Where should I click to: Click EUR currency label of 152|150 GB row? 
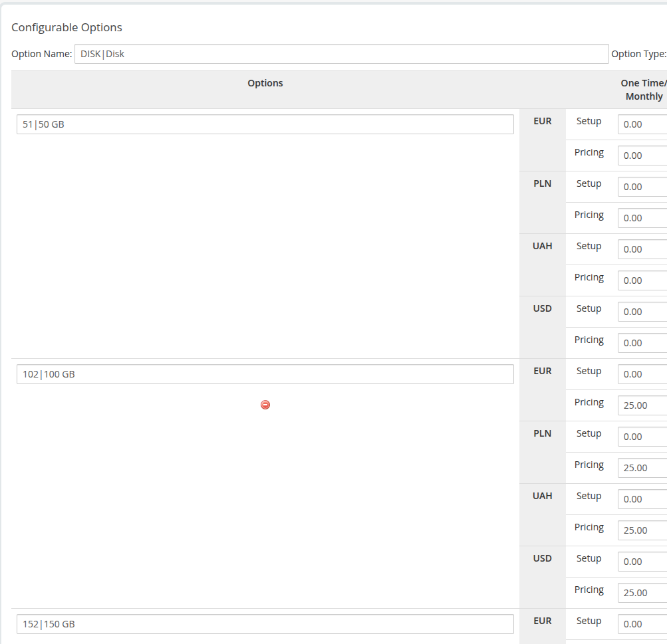pos(543,621)
